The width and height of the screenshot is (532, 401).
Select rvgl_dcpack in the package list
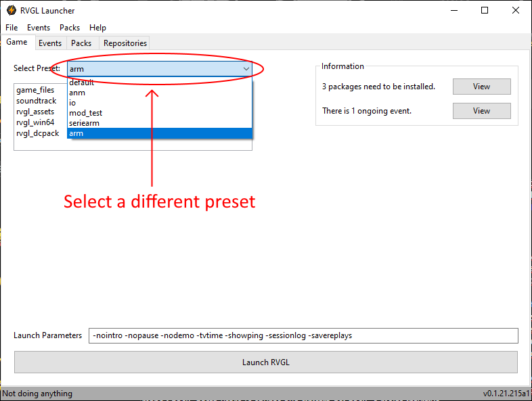pyautogui.click(x=38, y=133)
